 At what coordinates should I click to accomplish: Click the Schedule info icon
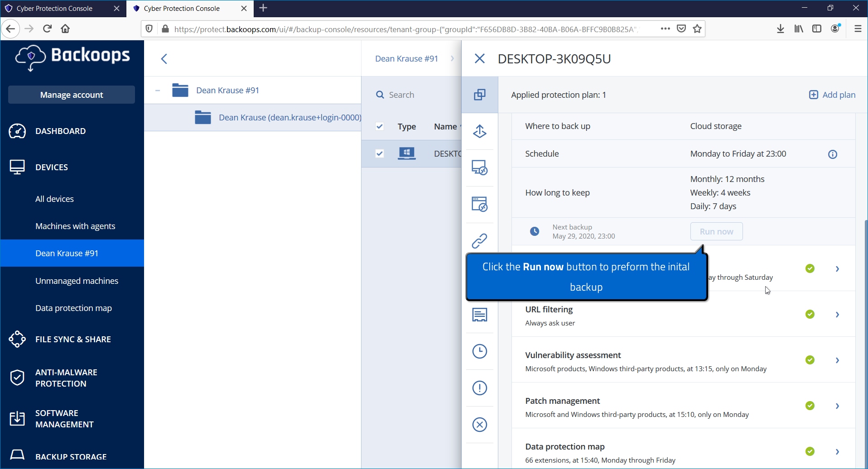point(833,154)
